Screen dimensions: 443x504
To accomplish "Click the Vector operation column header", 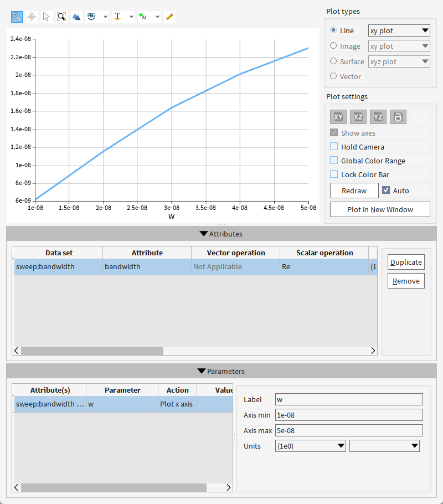I will point(236,253).
